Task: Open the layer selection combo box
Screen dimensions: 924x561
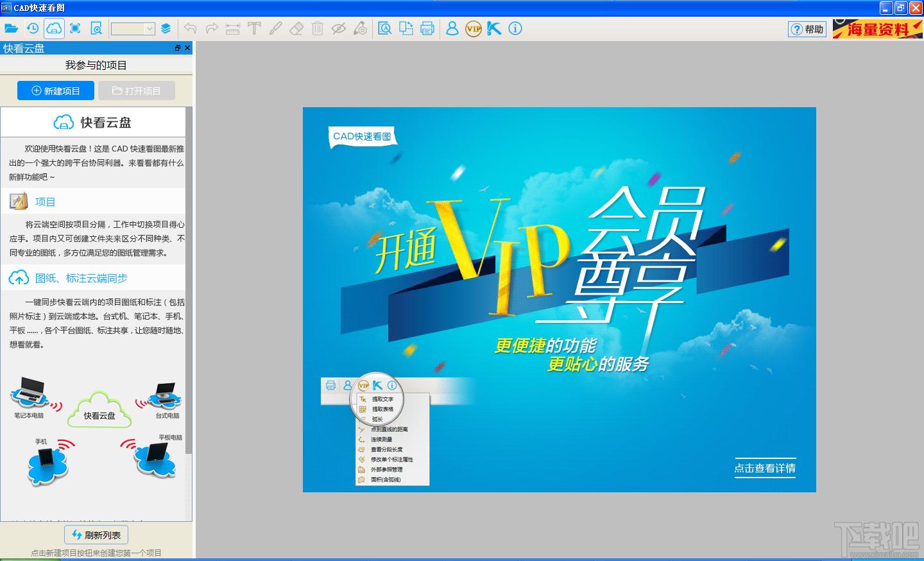Action: click(x=133, y=29)
